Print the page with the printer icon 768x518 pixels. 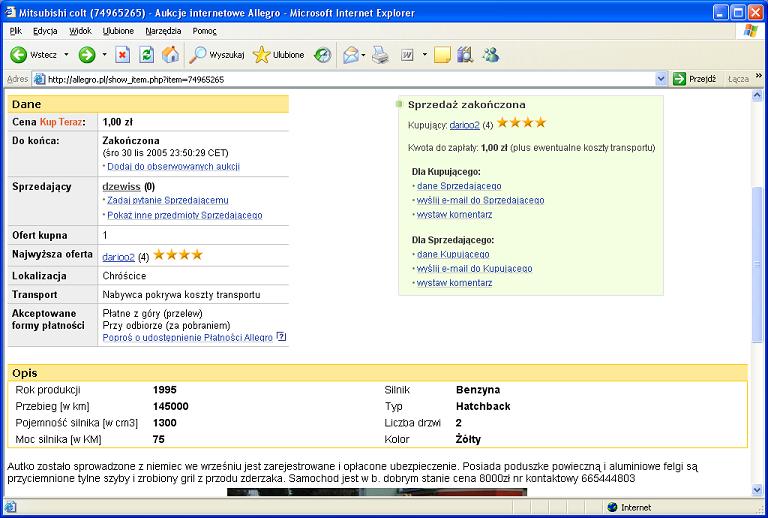click(x=380, y=55)
